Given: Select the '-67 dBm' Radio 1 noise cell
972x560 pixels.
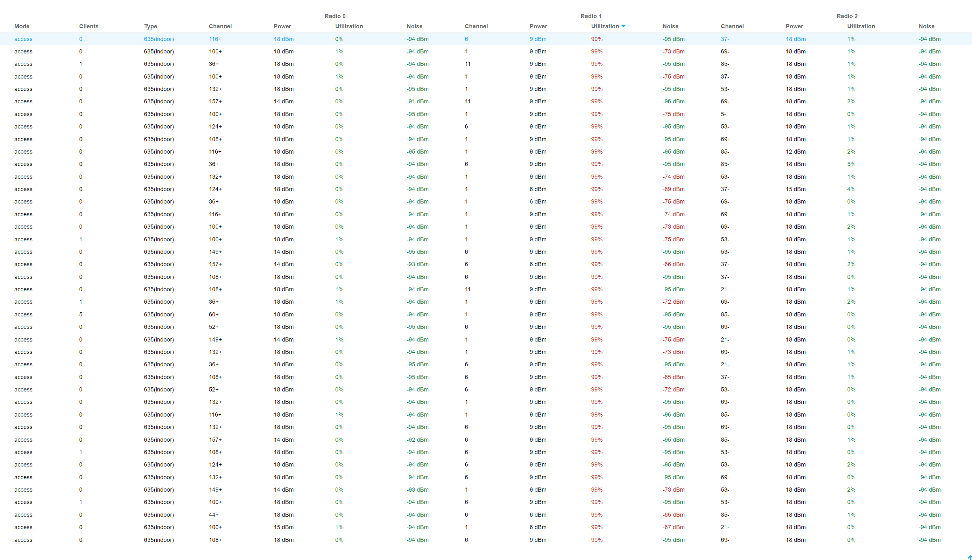Looking at the screenshot, I should click(x=673, y=527).
